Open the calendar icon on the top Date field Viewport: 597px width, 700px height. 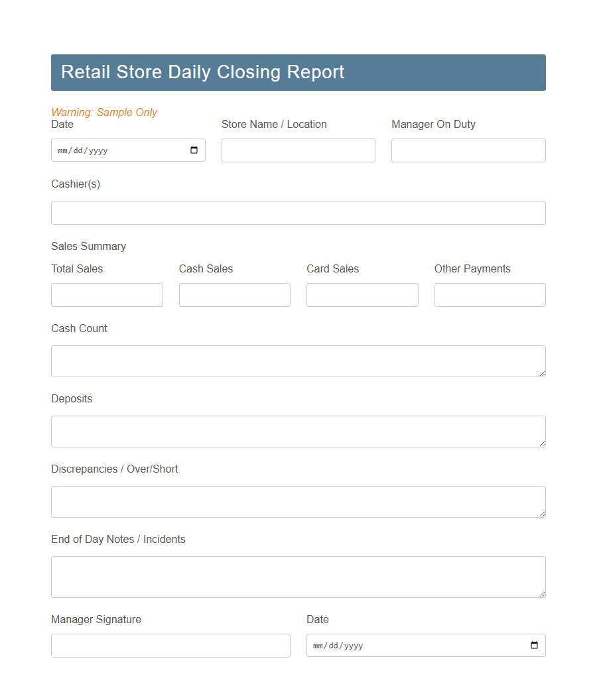pyautogui.click(x=194, y=150)
